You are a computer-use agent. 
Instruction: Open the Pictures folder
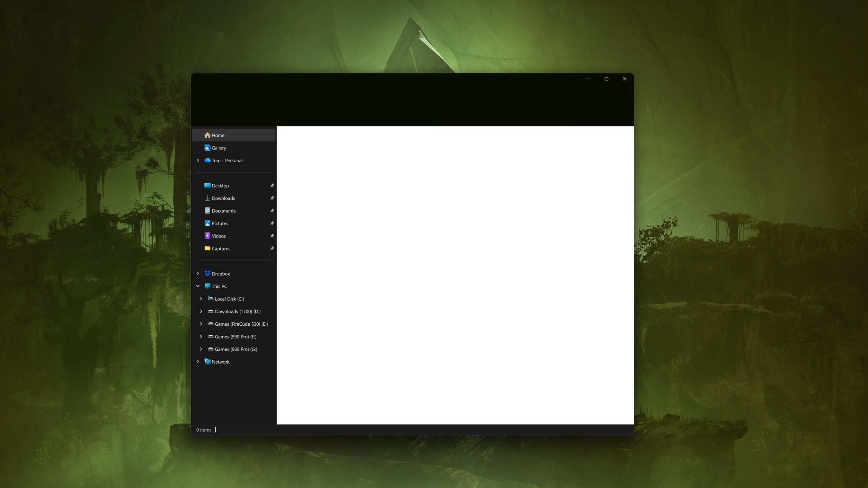[x=220, y=223]
